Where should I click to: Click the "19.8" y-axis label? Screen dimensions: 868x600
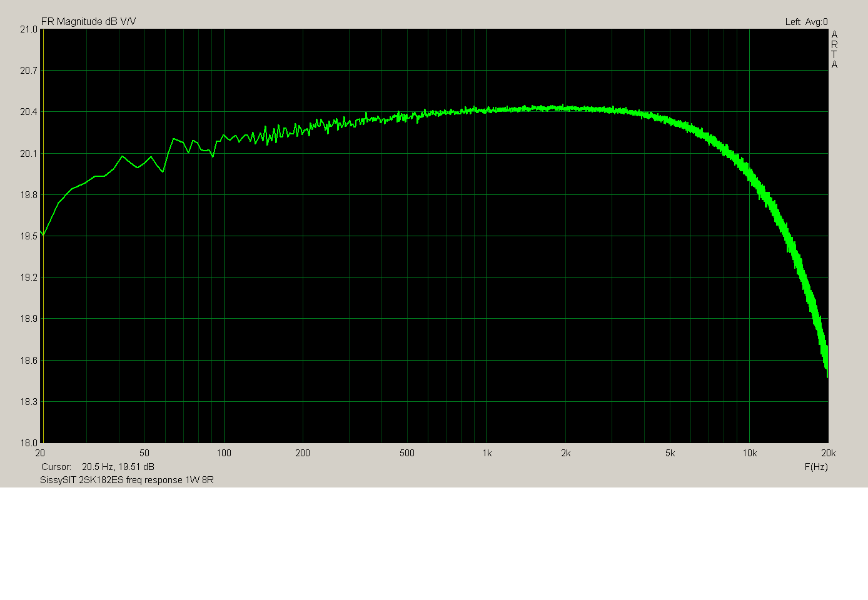(29, 195)
